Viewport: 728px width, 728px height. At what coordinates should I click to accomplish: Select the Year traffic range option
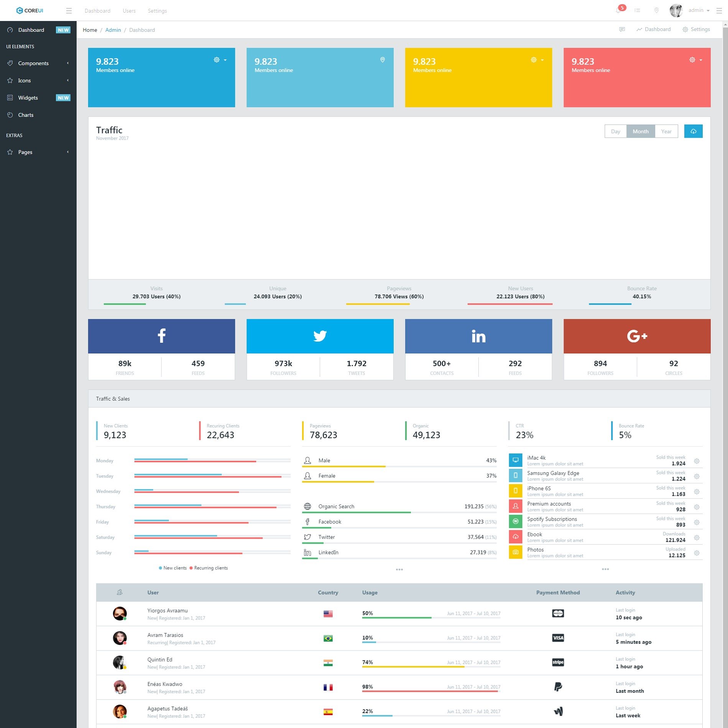click(666, 131)
